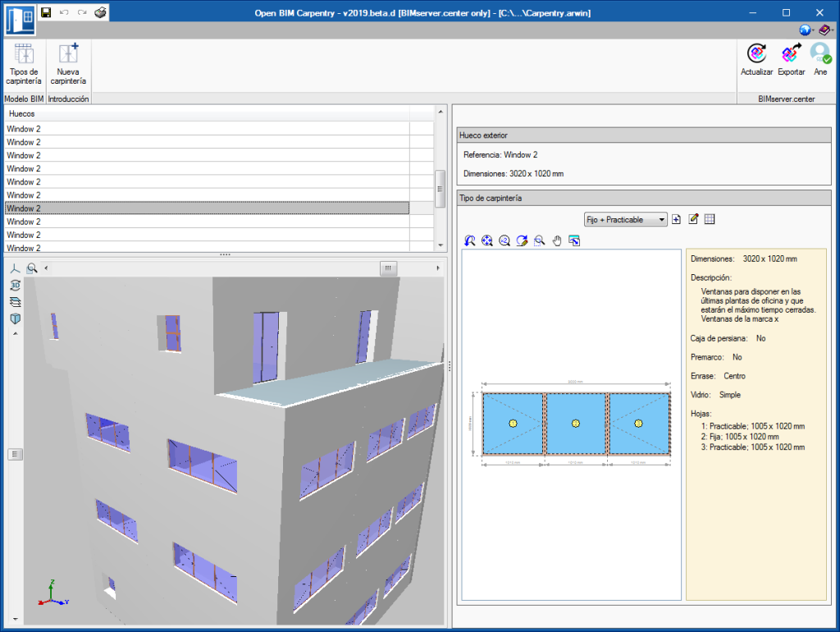Toggle the cube view style icon

pos(15,318)
